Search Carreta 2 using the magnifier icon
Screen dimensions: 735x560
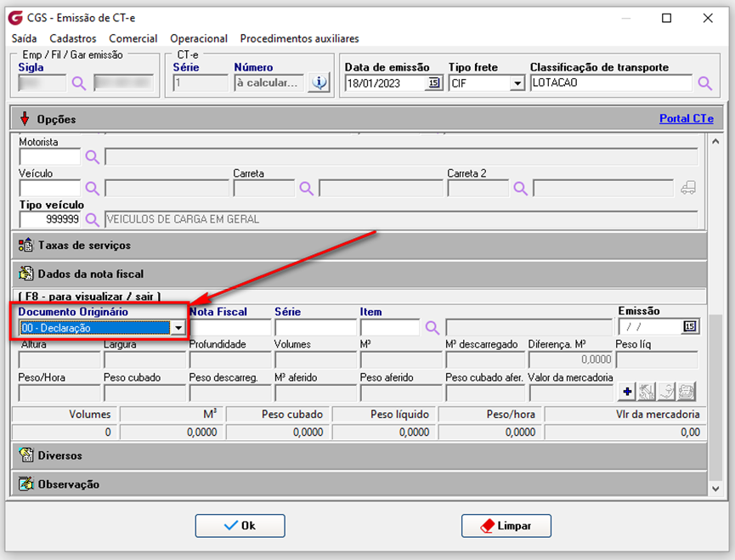tap(520, 189)
